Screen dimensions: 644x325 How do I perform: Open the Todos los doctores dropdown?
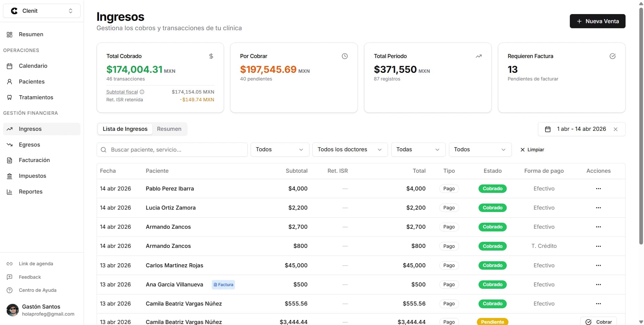coord(350,150)
